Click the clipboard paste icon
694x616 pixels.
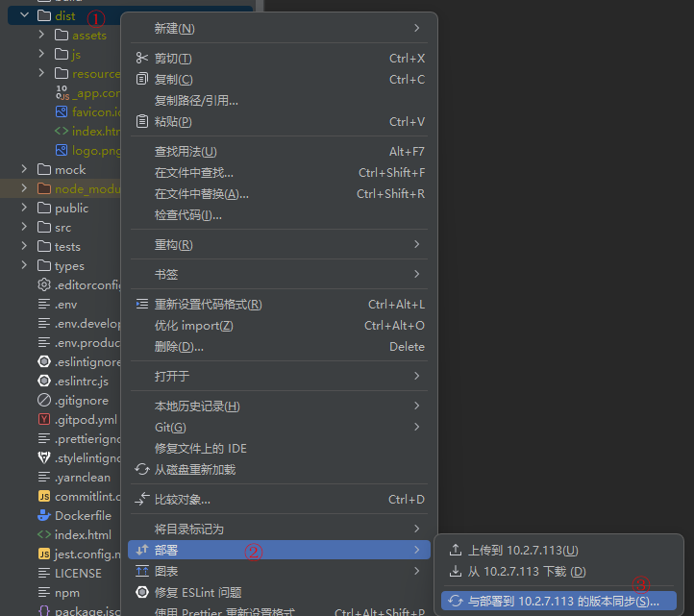coord(142,122)
